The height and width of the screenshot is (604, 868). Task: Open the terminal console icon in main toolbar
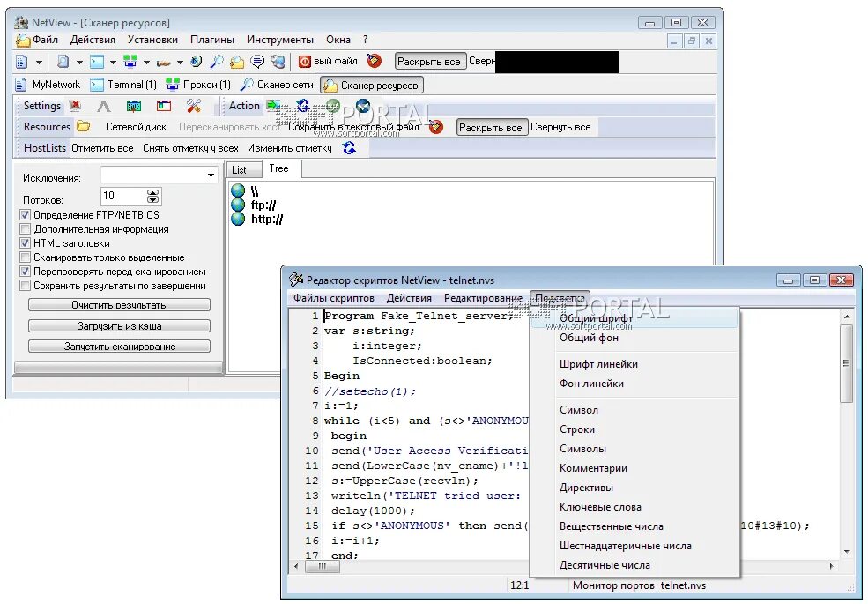click(97, 62)
